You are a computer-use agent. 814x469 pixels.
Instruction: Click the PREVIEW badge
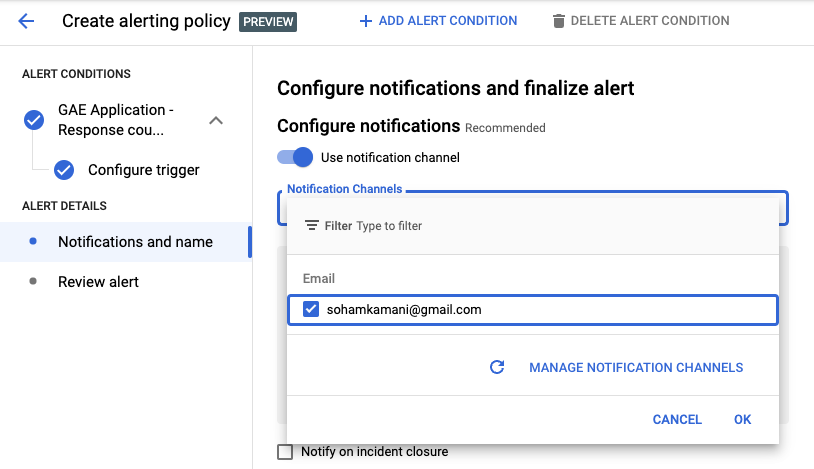point(267,21)
